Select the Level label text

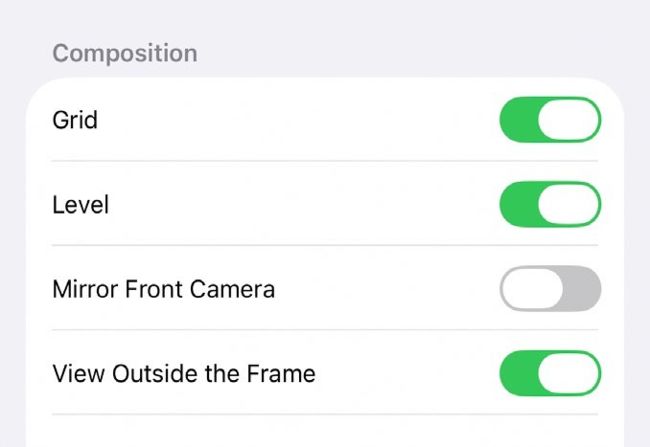click(x=81, y=205)
